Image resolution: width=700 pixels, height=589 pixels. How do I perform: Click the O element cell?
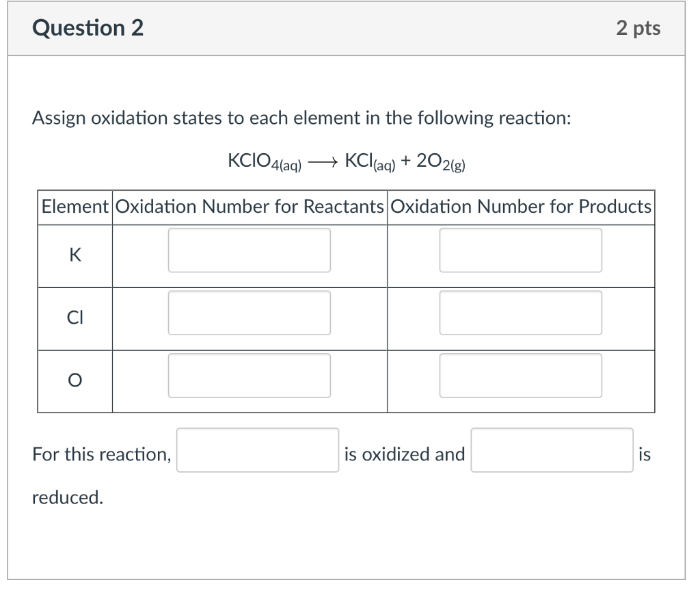(x=75, y=380)
